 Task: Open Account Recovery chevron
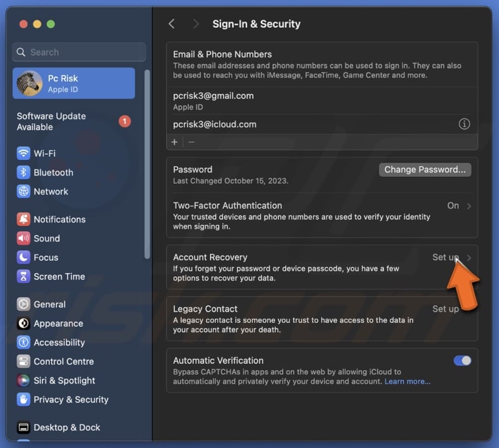(x=469, y=258)
